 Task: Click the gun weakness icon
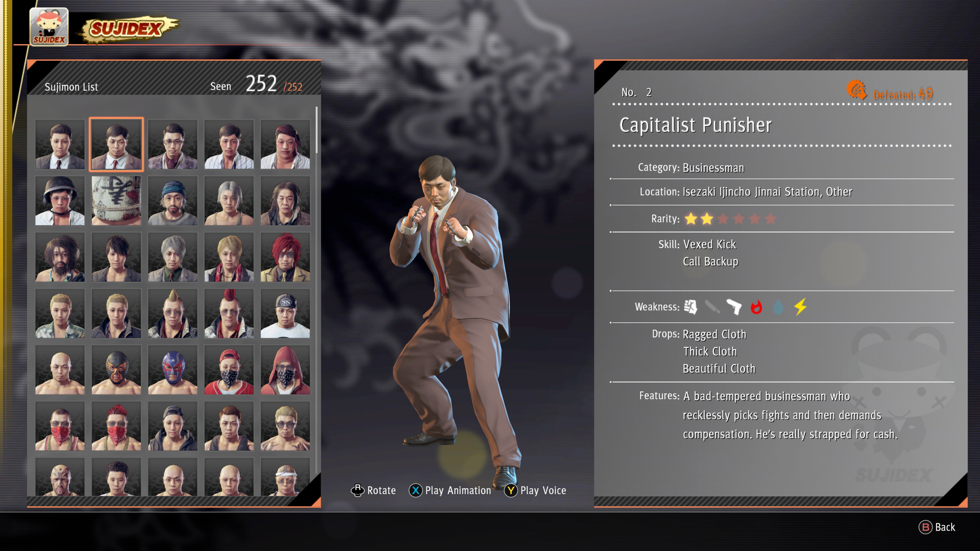[734, 307]
